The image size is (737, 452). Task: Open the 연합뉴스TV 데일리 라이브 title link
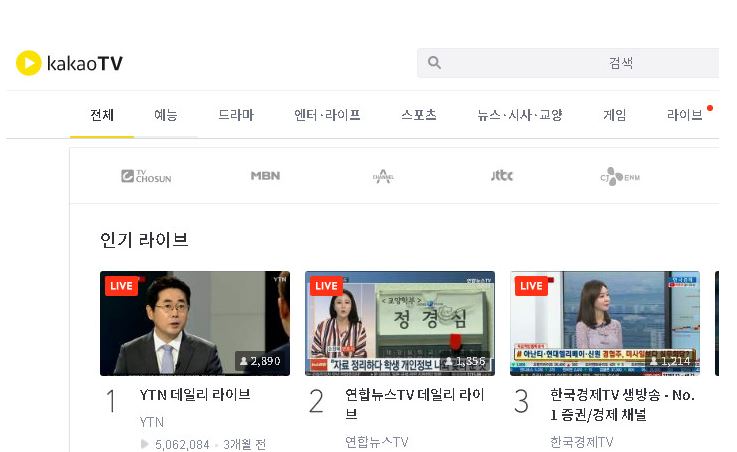pyautogui.click(x=415, y=404)
